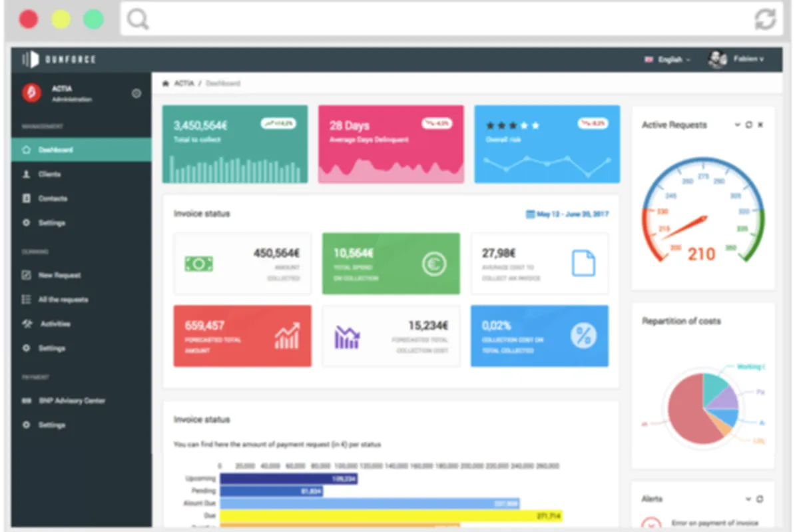Image resolution: width=799 pixels, height=532 pixels.
Task: Click the New Request pencil icon
Action: (x=27, y=275)
